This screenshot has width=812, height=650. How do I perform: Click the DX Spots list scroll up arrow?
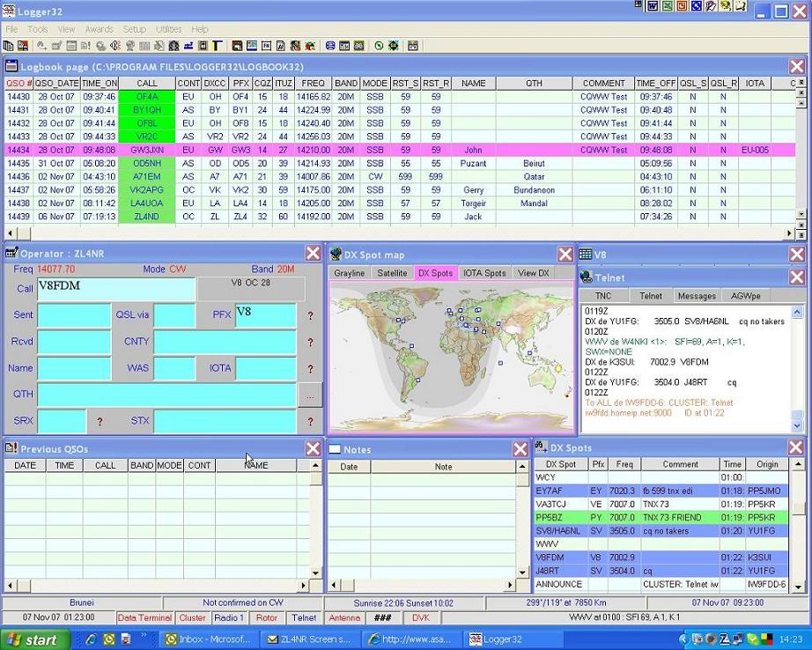tap(798, 464)
